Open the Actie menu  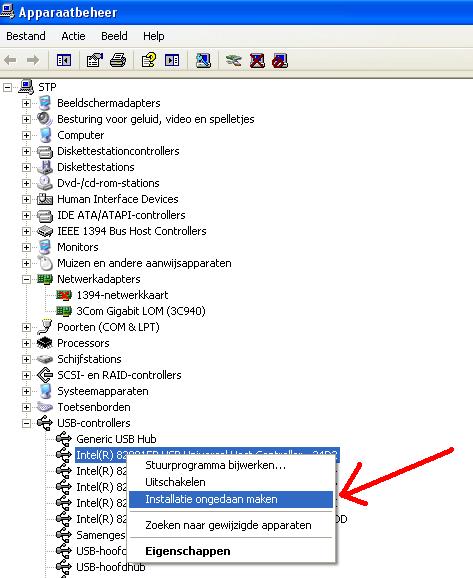pos(73,36)
